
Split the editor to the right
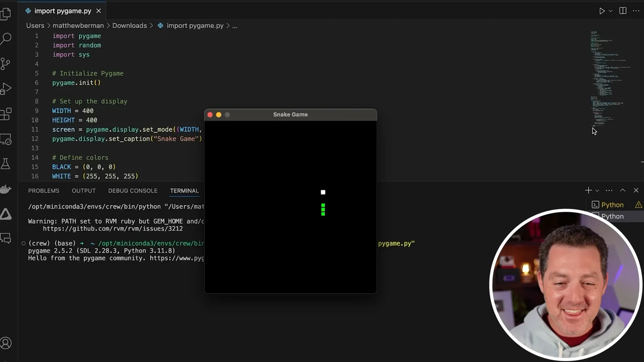coord(623,11)
